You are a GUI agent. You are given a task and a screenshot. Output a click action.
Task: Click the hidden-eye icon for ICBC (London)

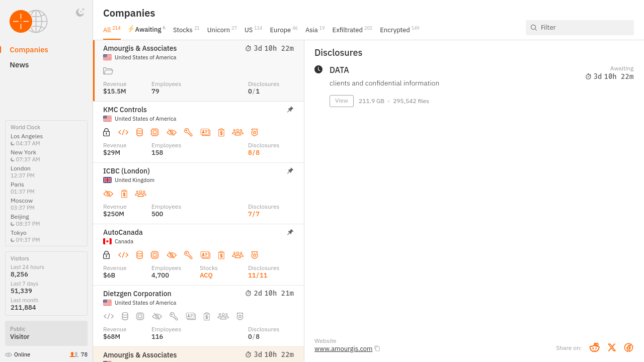coord(108,194)
